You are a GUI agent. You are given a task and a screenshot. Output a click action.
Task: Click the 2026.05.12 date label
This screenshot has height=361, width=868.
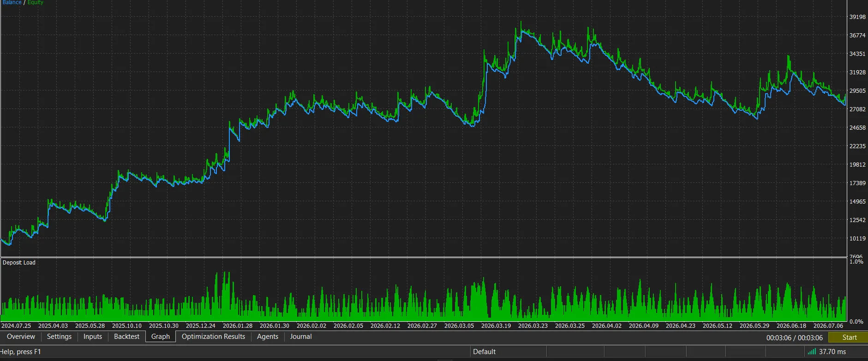tap(718, 326)
